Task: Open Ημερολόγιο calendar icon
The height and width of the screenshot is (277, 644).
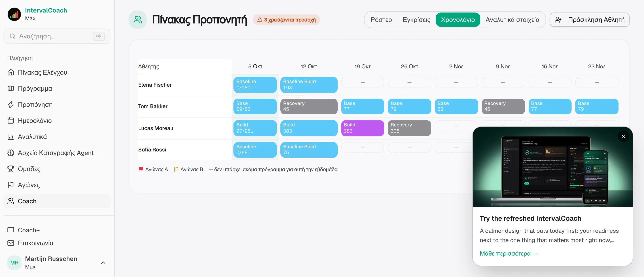Action: (11, 121)
